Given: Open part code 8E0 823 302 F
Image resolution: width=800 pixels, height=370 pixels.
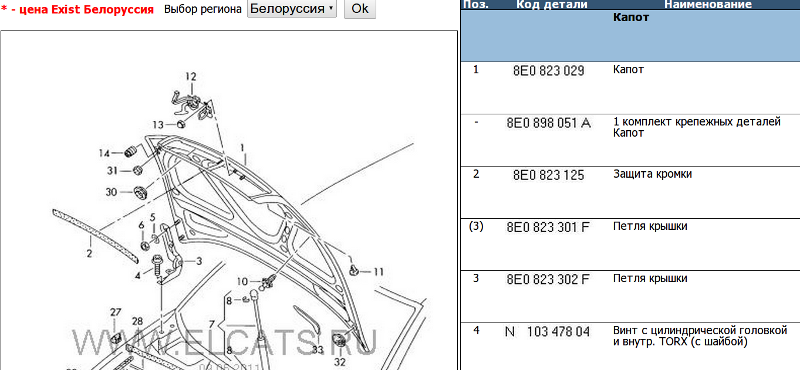Looking at the screenshot, I should [x=548, y=279].
